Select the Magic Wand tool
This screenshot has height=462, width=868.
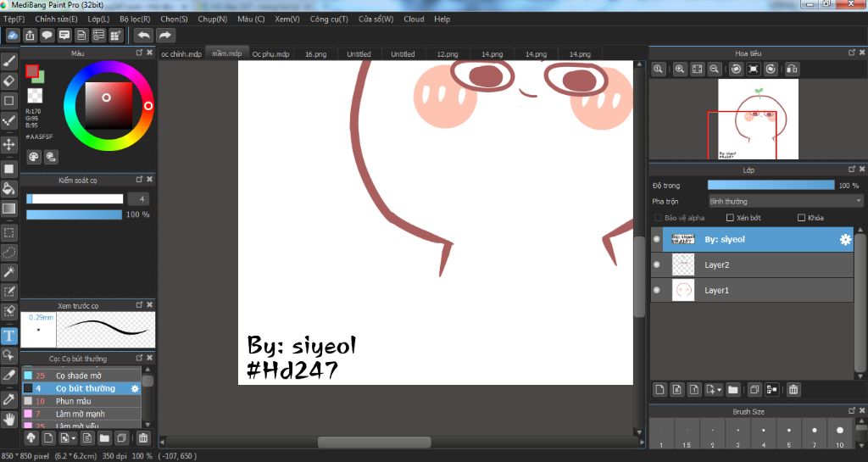[8, 271]
